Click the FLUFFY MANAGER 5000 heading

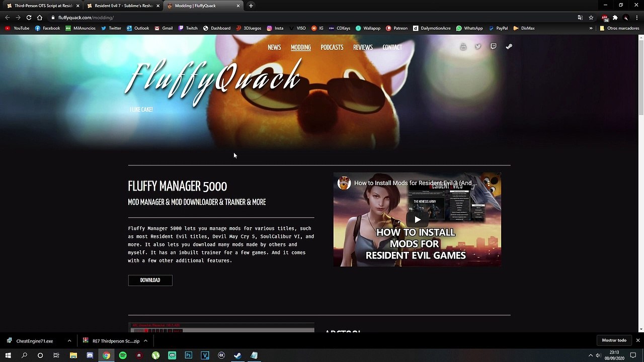tap(177, 186)
